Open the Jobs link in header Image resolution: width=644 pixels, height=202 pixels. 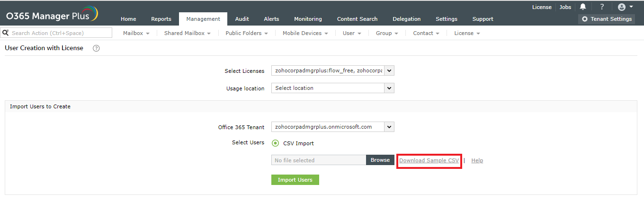[565, 7]
